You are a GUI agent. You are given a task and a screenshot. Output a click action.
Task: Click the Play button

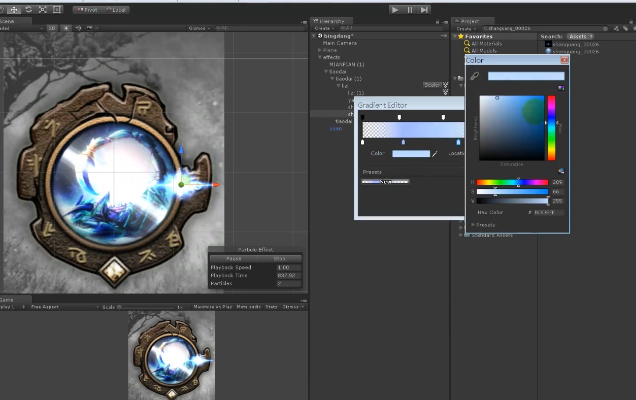click(x=396, y=9)
